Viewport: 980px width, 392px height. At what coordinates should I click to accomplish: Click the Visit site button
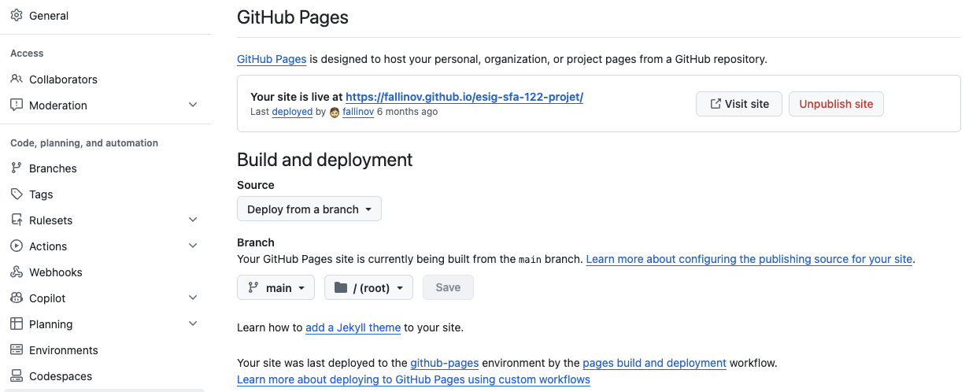pyautogui.click(x=739, y=104)
